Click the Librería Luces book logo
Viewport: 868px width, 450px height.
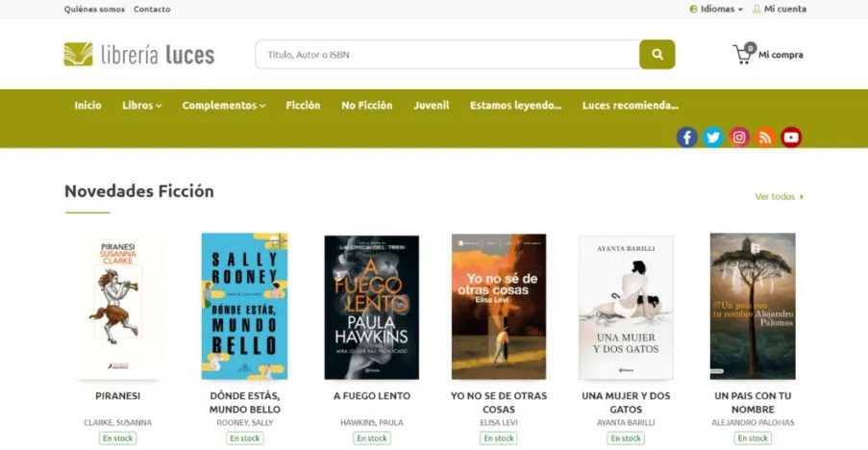pos(79,54)
